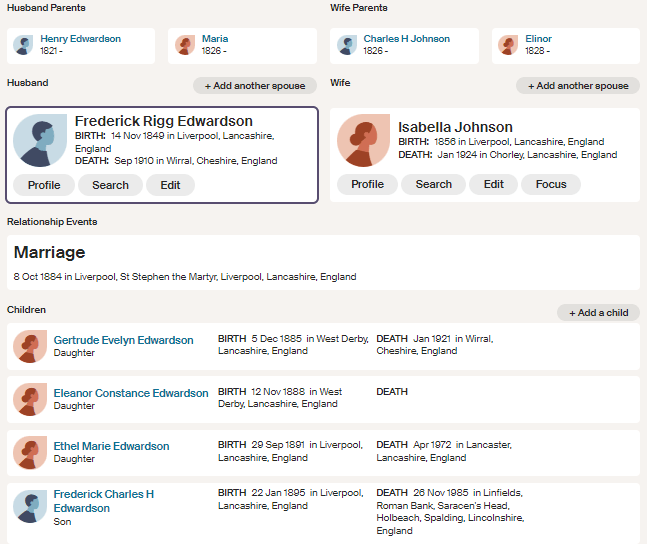647x544 pixels.
Task: Click Frederick Rigg Edwardson's avatar icon
Action: [x=40, y=141]
